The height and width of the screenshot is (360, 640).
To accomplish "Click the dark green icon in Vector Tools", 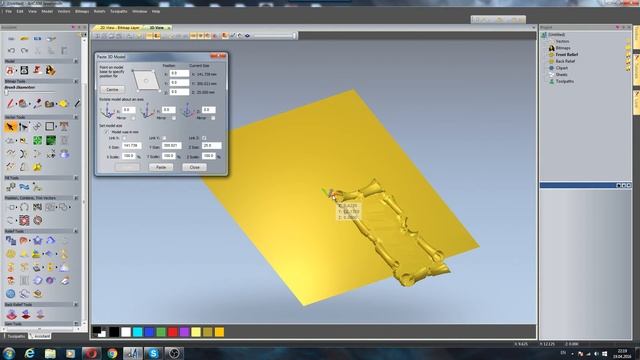I will pos(51,141).
